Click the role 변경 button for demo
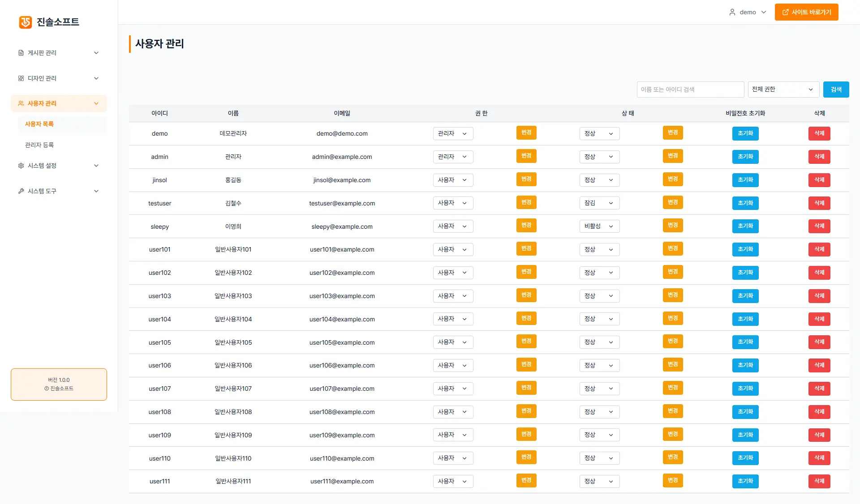The height and width of the screenshot is (504, 860). pyautogui.click(x=526, y=133)
